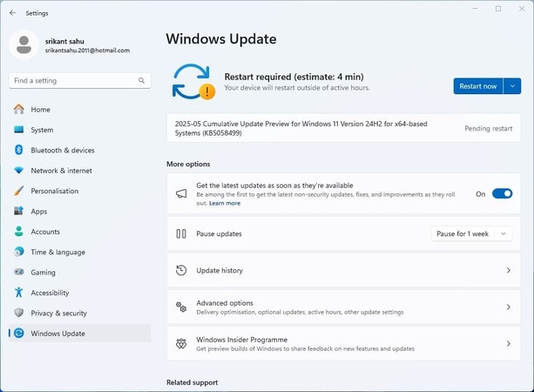The image size is (534, 392).
Task: Open Windows Insider Programme via its chevron
Action: click(509, 343)
